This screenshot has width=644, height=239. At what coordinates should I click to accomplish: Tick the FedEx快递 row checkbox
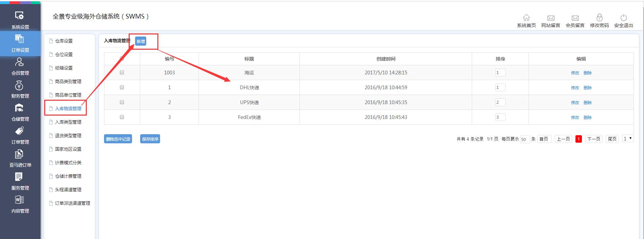(122, 117)
